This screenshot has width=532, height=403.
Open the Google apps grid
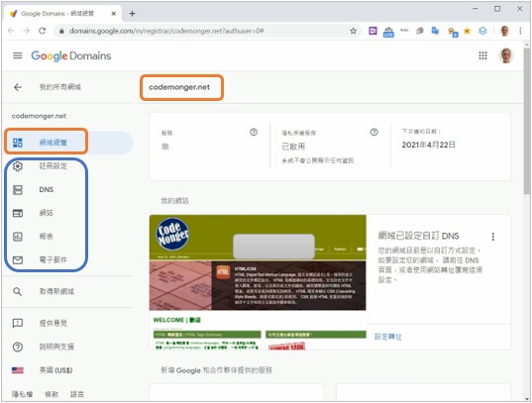[x=482, y=55]
